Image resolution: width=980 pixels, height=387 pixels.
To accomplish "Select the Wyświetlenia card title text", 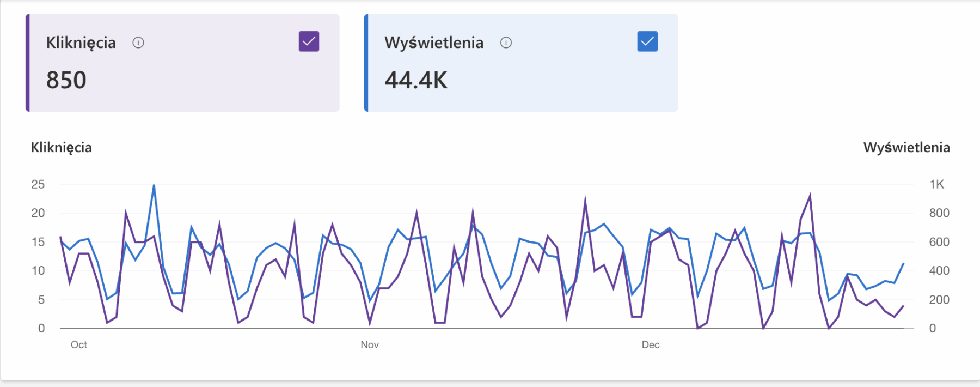I will pyautogui.click(x=433, y=43).
